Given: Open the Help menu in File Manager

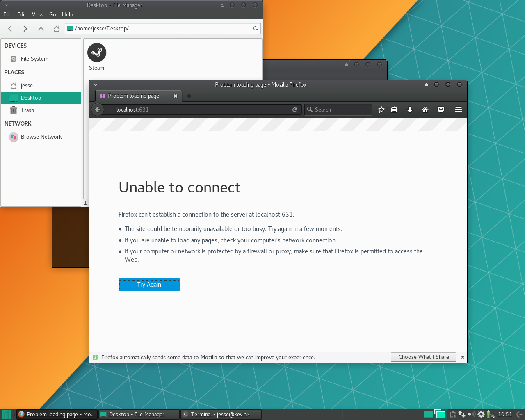Looking at the screenshot, I should [x=68, y=14].
